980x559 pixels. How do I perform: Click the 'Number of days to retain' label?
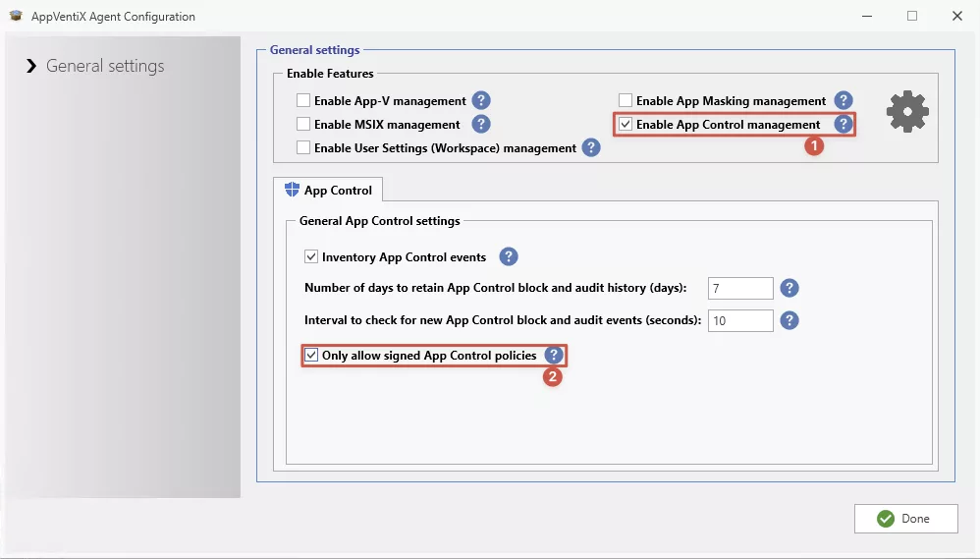click(x=496, y=288)
